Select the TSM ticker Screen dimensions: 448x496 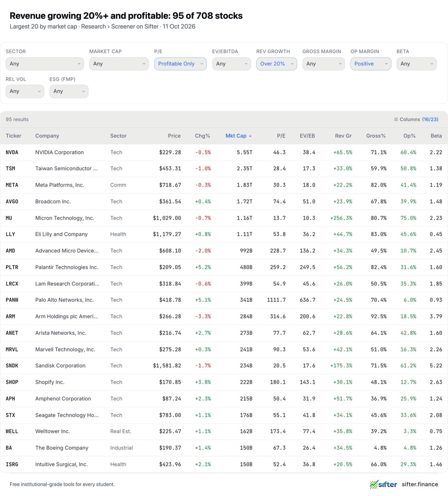[x=10, y=169]
